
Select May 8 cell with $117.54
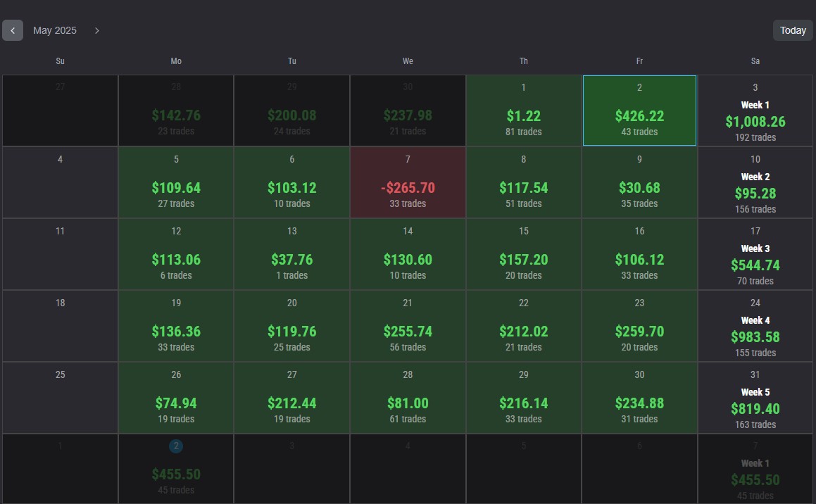pos(524,182)
